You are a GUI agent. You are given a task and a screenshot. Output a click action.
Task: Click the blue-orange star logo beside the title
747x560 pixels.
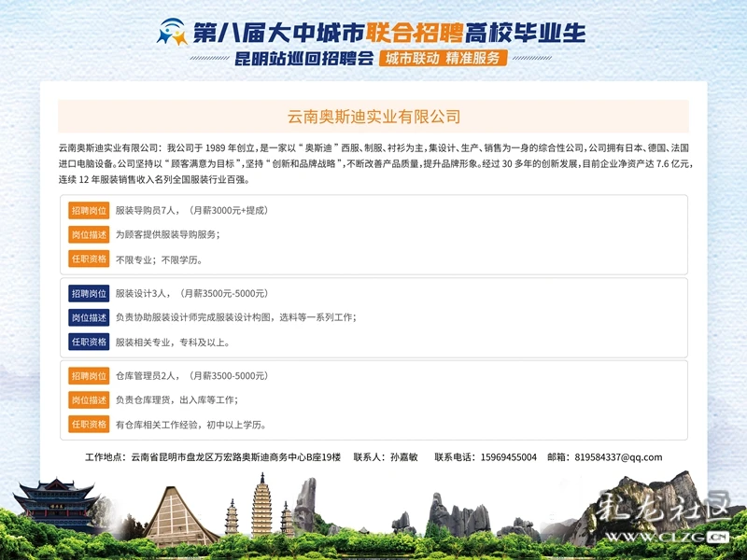172,32
